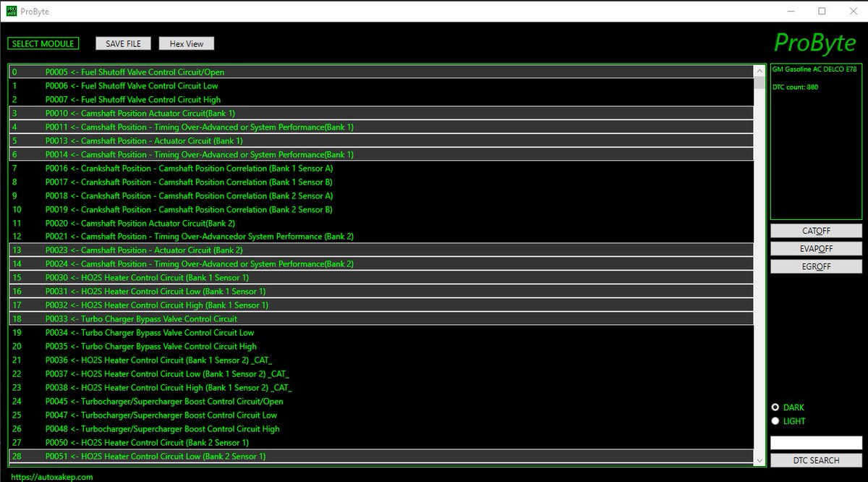Click the DTC list scroll down arrow
Viewport: 868px width, 482px height.
[759, 460]
